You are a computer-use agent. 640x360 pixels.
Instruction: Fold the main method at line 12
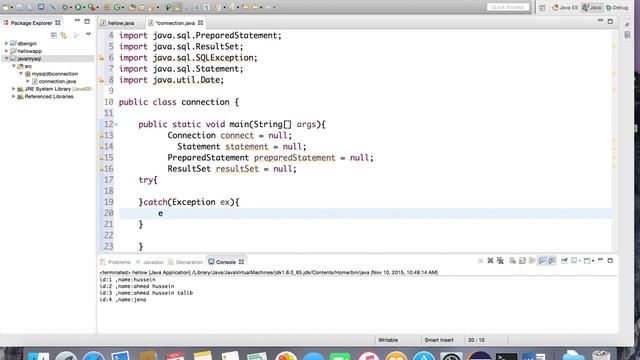point(116,124)
